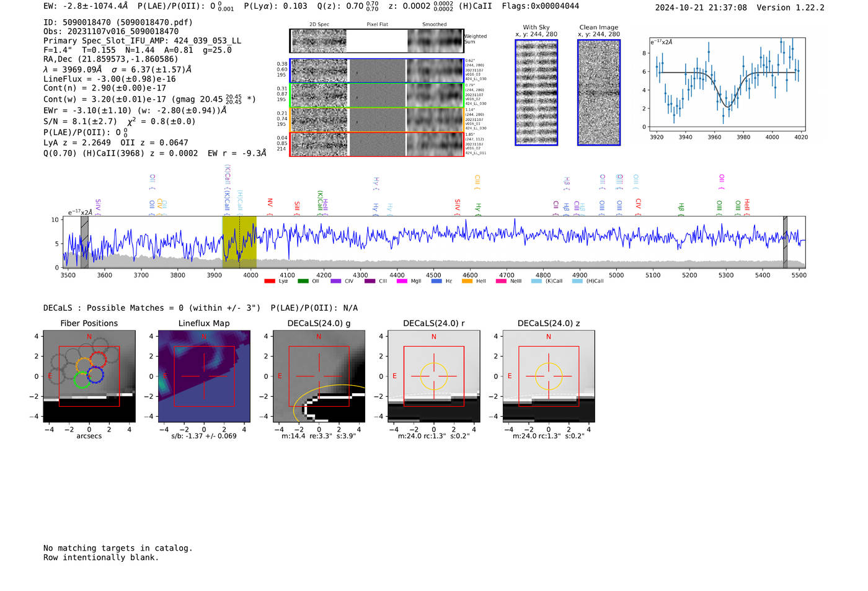Click the green fiber circle in Fiber Positions
Image resolution: width=868 pixels, height=591 pixels.
82,380
